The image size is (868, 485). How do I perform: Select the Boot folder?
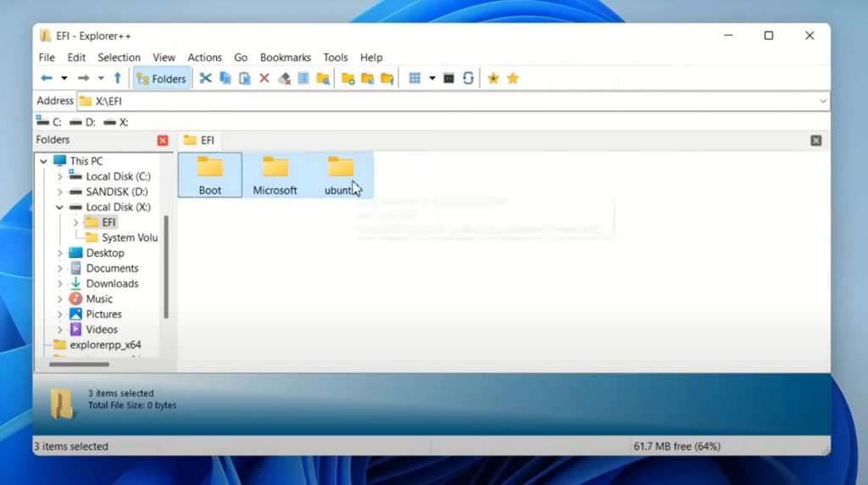tap(210, 175)
